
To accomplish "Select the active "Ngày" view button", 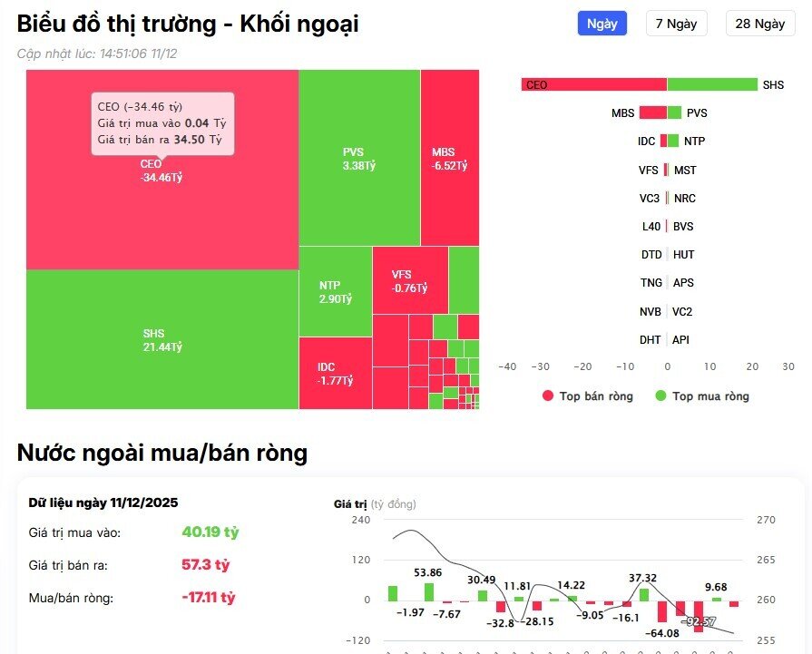I will (601, 24).
